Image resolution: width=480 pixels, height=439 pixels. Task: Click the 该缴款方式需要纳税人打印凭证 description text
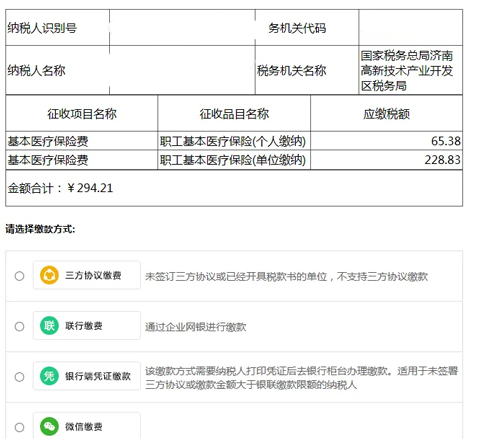pyautogui.click(x=302, y=378)
